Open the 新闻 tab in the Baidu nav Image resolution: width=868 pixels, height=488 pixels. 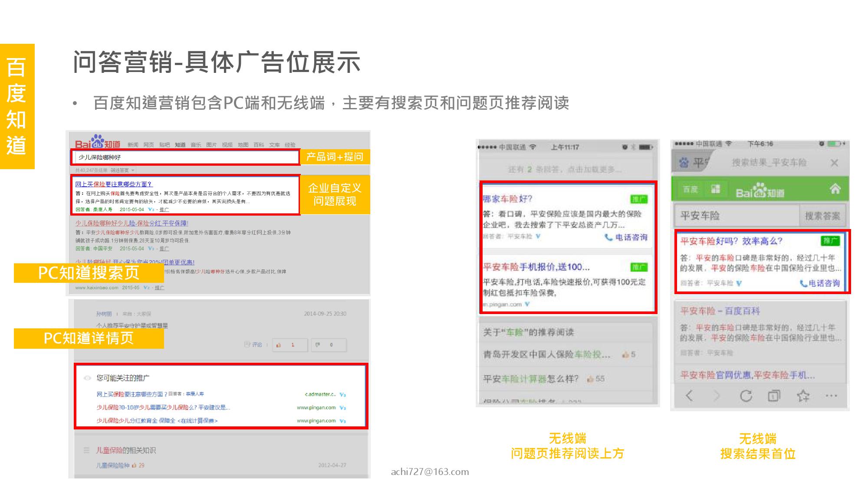[133, 145]
